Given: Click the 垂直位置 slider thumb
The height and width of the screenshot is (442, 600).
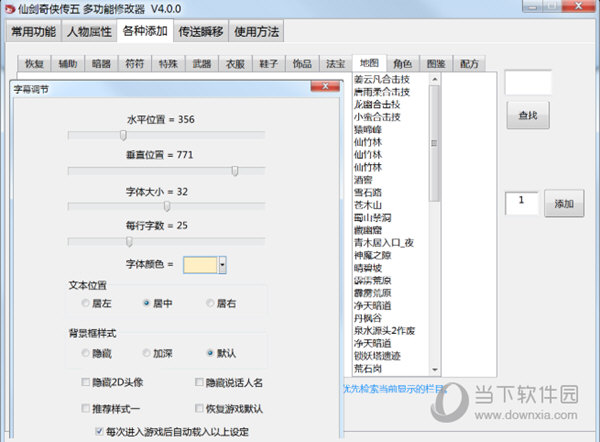Looking at the screenshot, I should pos(235,171).
